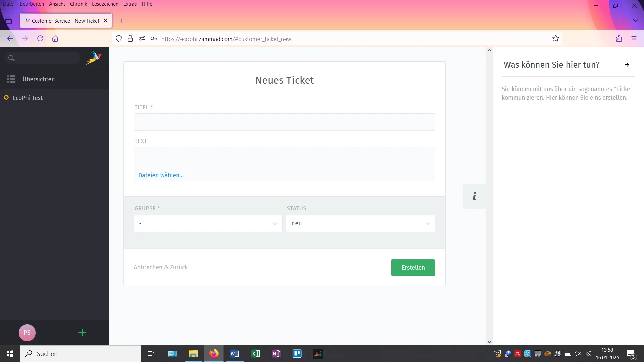Expand the tab list chevron in Firefox

tap(635, 20)
